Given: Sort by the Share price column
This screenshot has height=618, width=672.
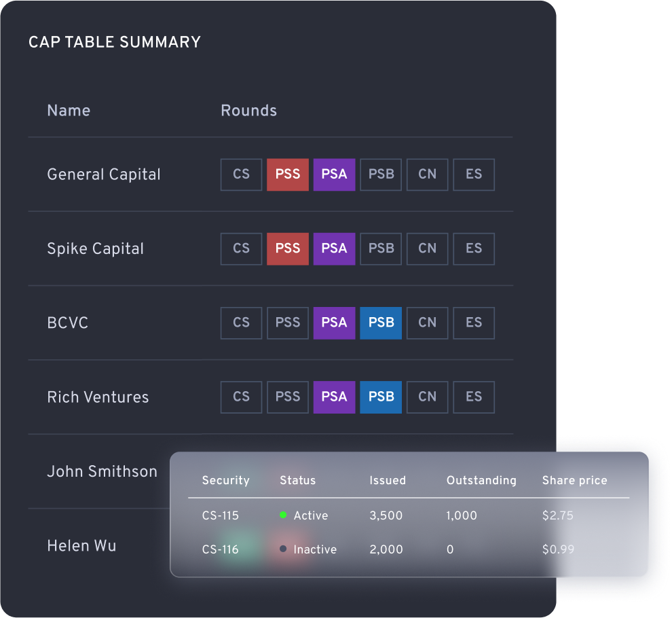Looking at the screenshot, I should click(574, 480).
